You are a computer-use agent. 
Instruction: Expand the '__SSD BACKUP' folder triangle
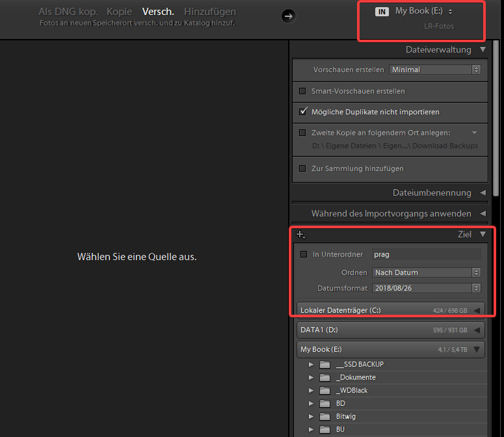(x=311, y=364)
